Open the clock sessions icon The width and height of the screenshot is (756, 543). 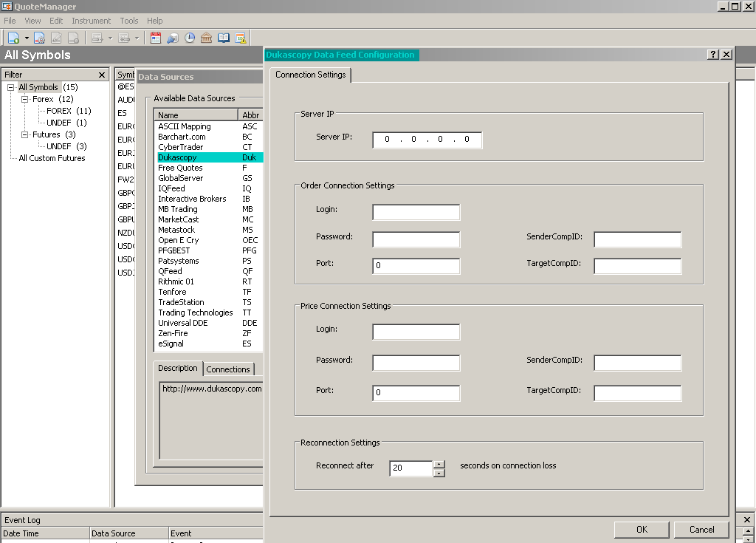[x=190, y=38]
